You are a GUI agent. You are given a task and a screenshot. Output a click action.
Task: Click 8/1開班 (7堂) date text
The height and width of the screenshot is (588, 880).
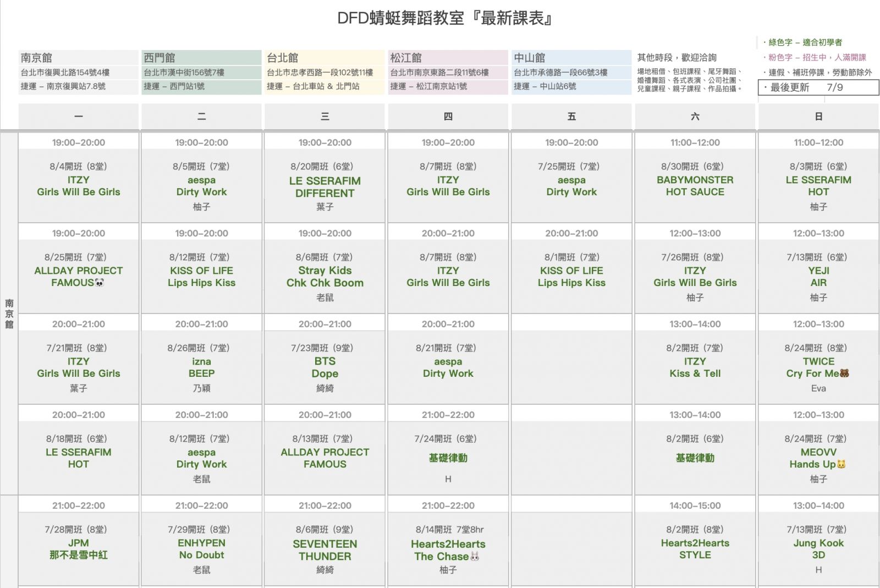tap(571, 257)
